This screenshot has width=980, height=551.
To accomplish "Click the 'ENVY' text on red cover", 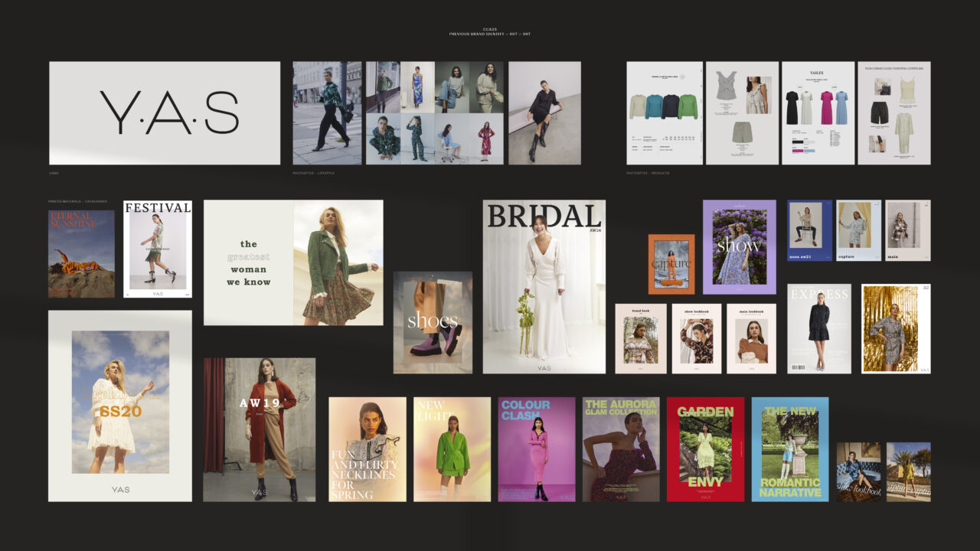I will click(705, 482).
